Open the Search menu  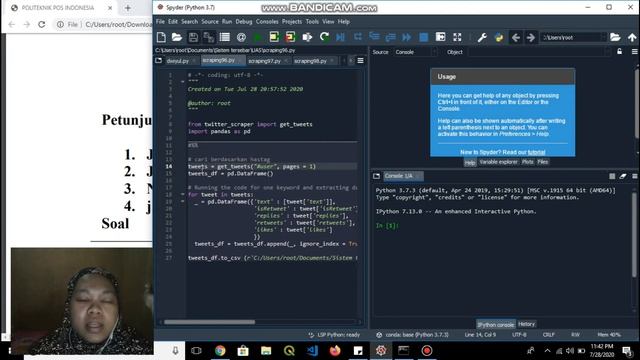[x=189, y=21]
